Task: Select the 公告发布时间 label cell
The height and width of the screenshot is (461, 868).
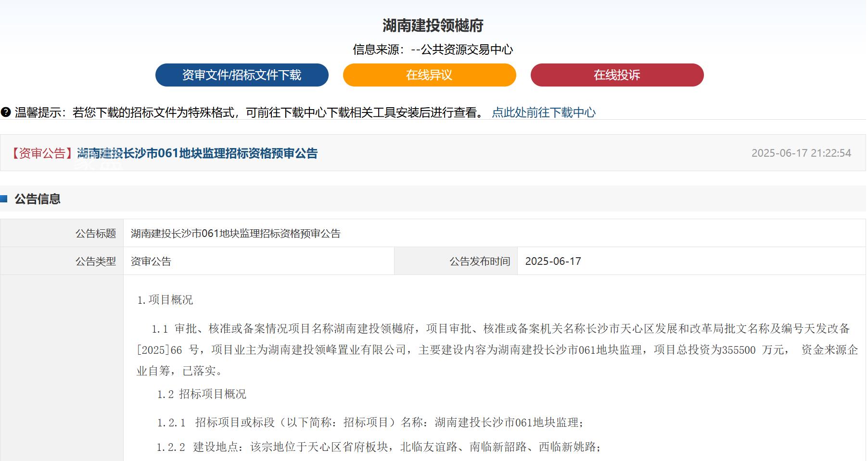Action: 456,261
